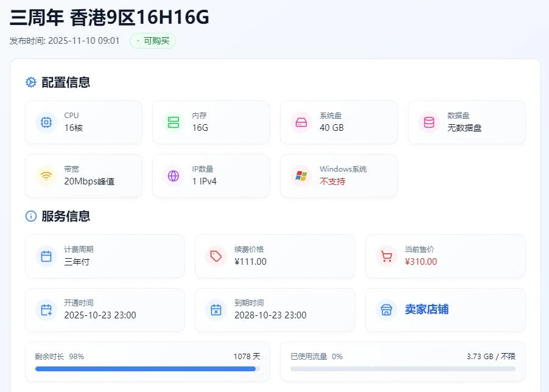Image resolution: width=549 pixels, height=392 pixels.
Task: Click the billing cycle value 三年付
Action: tap(77, 262)
